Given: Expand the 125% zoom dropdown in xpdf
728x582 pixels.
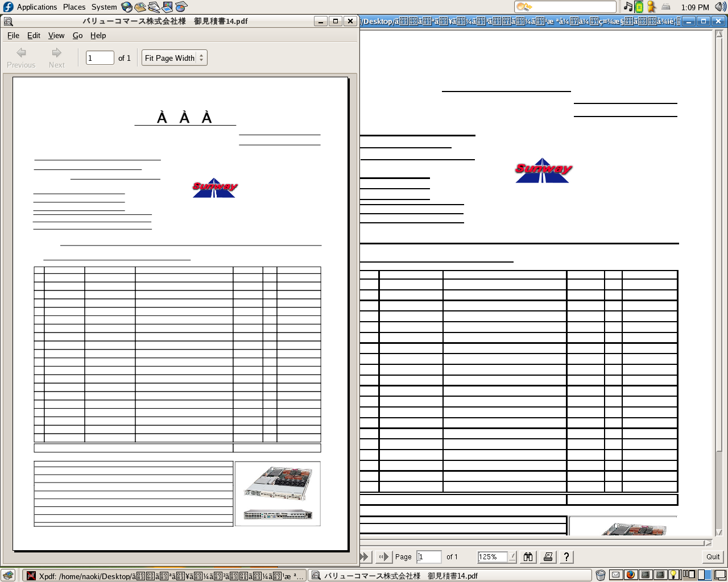Looking at the screenshot, I should 513,557.
